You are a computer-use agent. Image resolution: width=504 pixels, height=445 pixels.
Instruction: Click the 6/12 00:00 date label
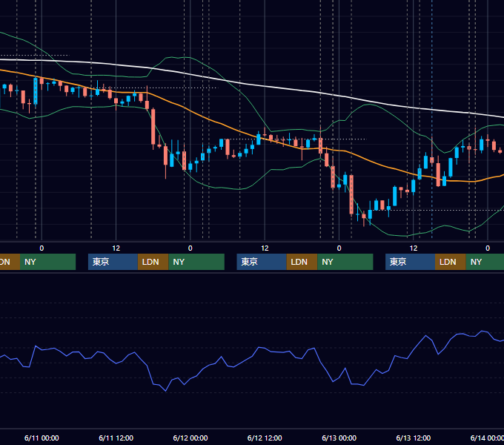coord(190,438)
